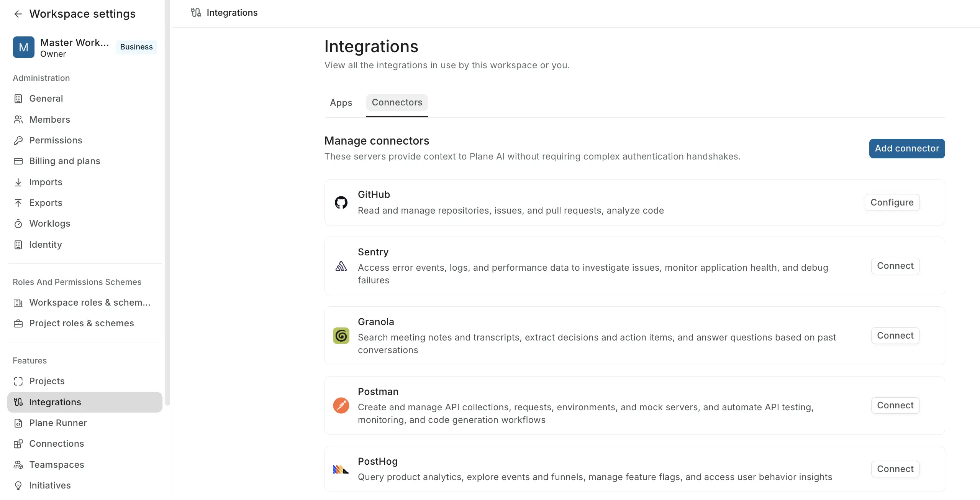Click the Add connector button

click(907, 149)
